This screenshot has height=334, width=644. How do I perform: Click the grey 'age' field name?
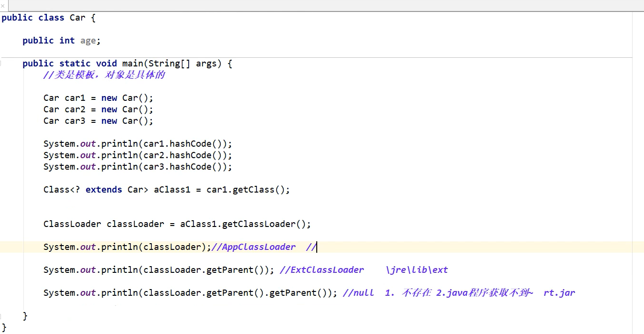coord(88,41)
